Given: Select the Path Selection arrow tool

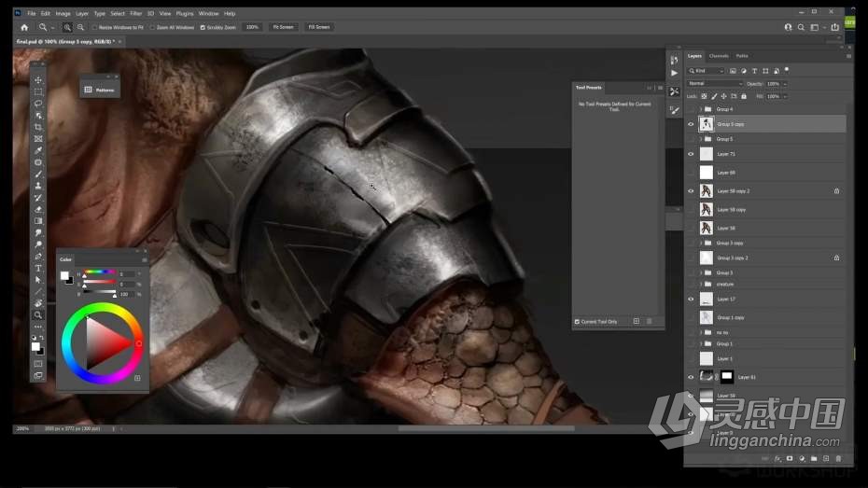Looking at the screenshot, I should pos(38,280).
